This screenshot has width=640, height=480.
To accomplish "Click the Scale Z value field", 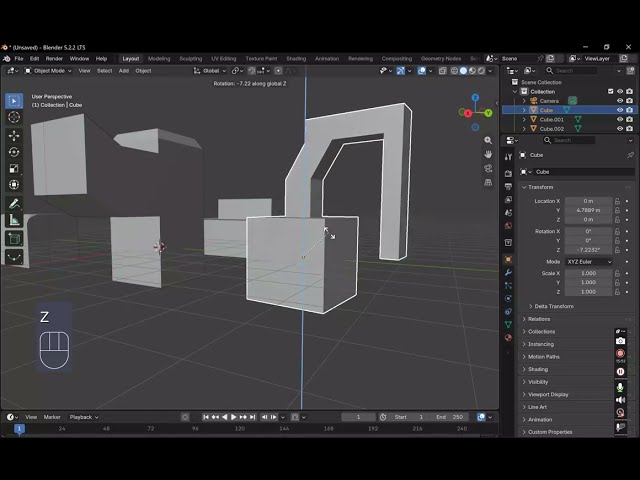I will [589, 292].
